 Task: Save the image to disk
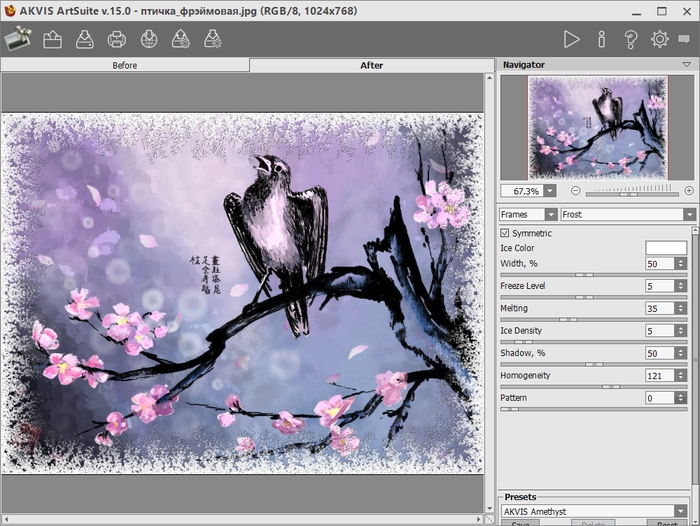tap(85, 39)
